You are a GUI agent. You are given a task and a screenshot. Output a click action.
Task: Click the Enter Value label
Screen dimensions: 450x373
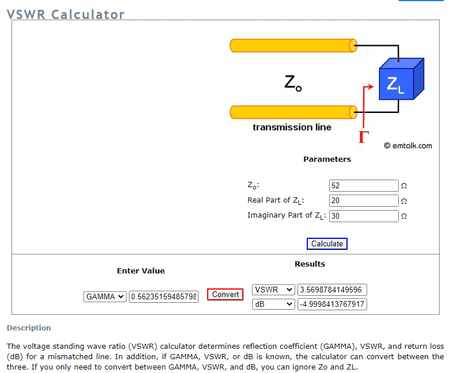[x=141, y=271]
